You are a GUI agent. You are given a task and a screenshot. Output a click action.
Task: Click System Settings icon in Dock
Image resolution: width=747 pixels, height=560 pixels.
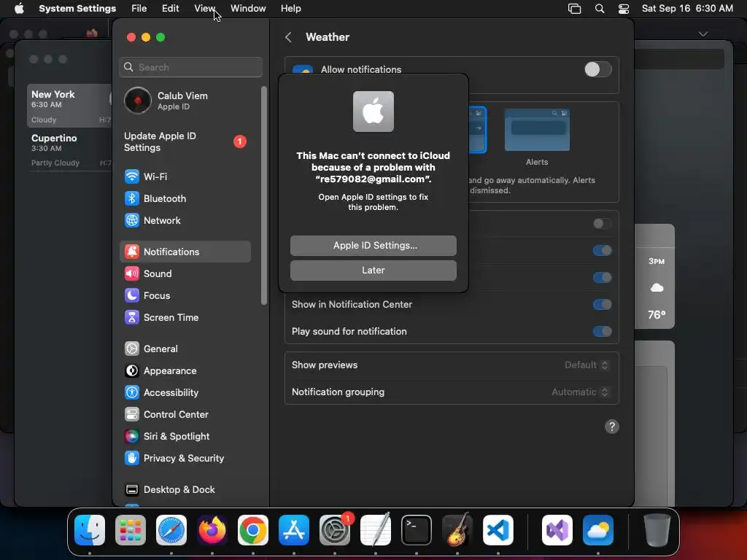click(x=334, y=530)
